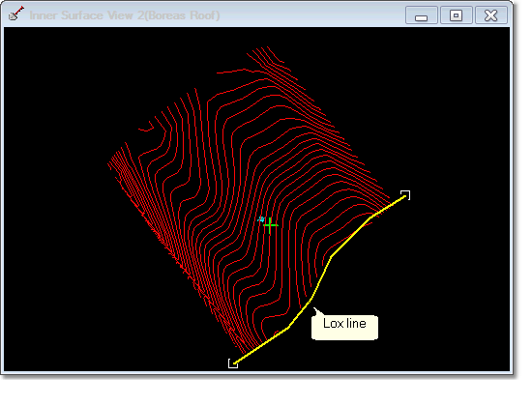532x406 pixels.
Task: Click the shovel application icon in title bar
Action: (x=15, y=14)
